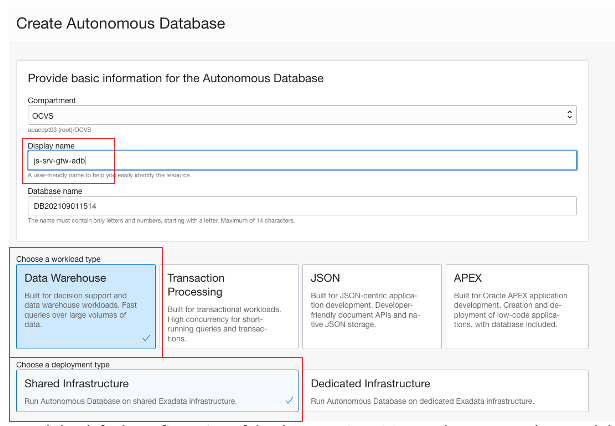Click the 'Run Autonomous Database on dedicated Exadata' text

(x=422, y=401)
